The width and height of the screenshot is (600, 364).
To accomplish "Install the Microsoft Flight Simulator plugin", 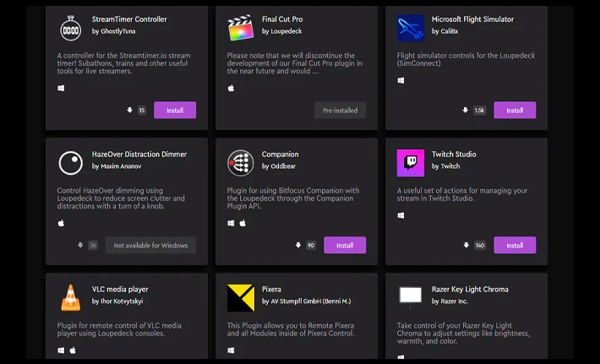I will coord(515,110).
